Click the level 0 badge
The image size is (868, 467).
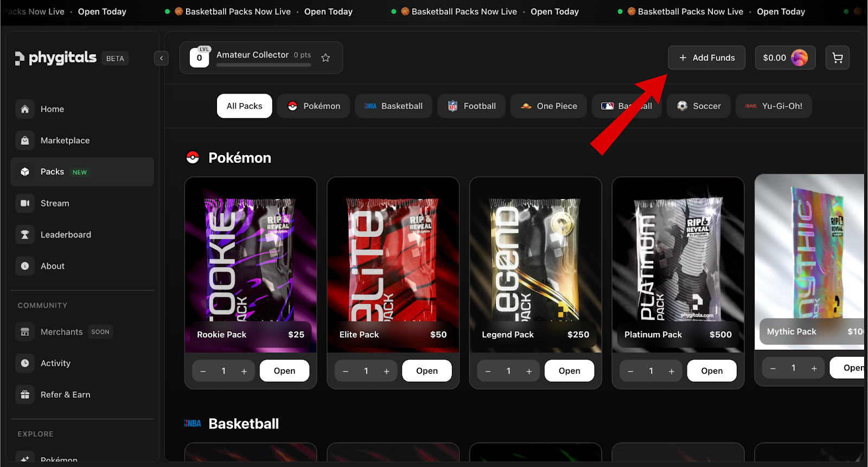(x=200, y=57)
